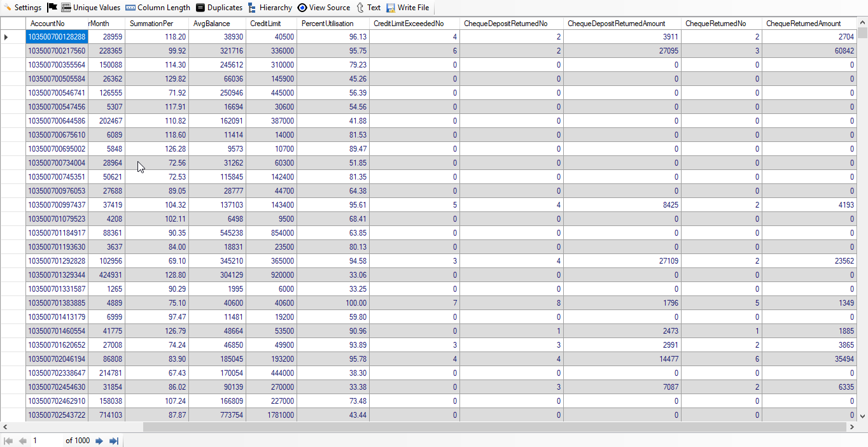Open the Hierarchy view
Screen dimensions: 868x447
pyautogui.click(x=270, y=8)
